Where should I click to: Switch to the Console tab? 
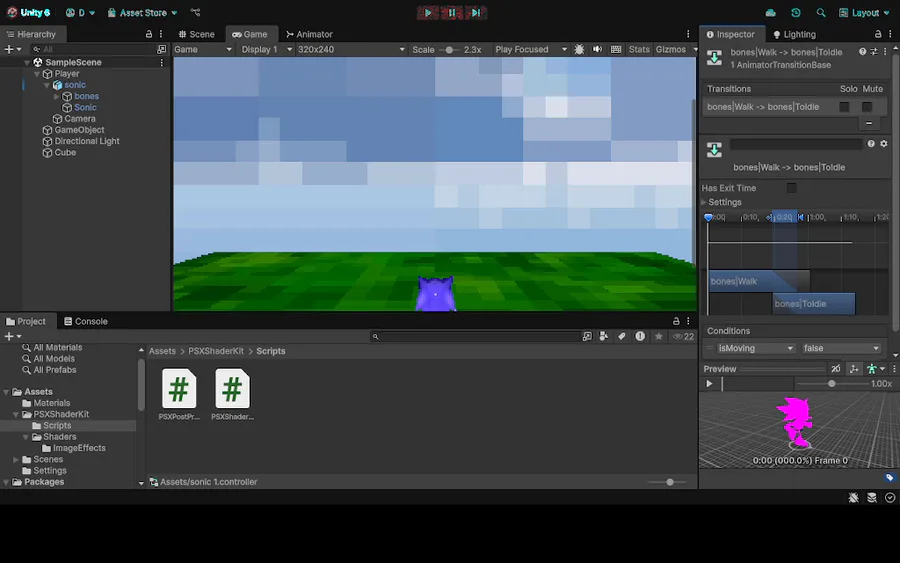pos(86,321)
